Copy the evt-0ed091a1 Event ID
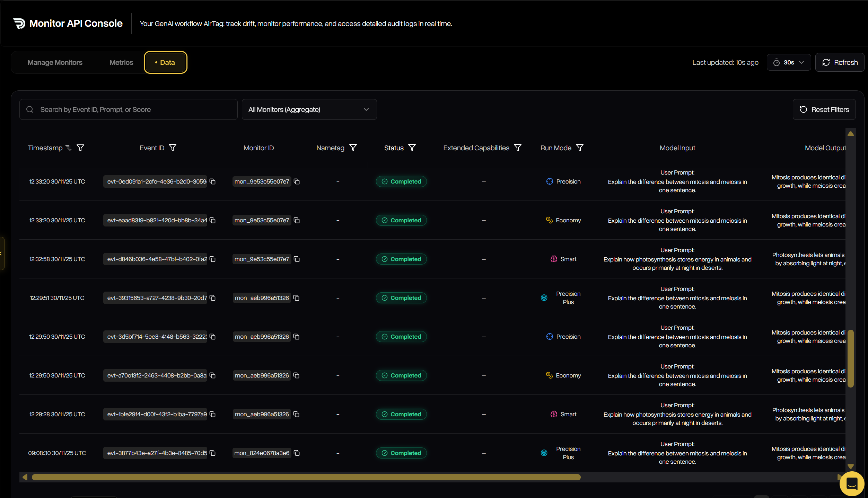Image resolution: width=868 pixels, height=498 pixels. tap(212, 181)
